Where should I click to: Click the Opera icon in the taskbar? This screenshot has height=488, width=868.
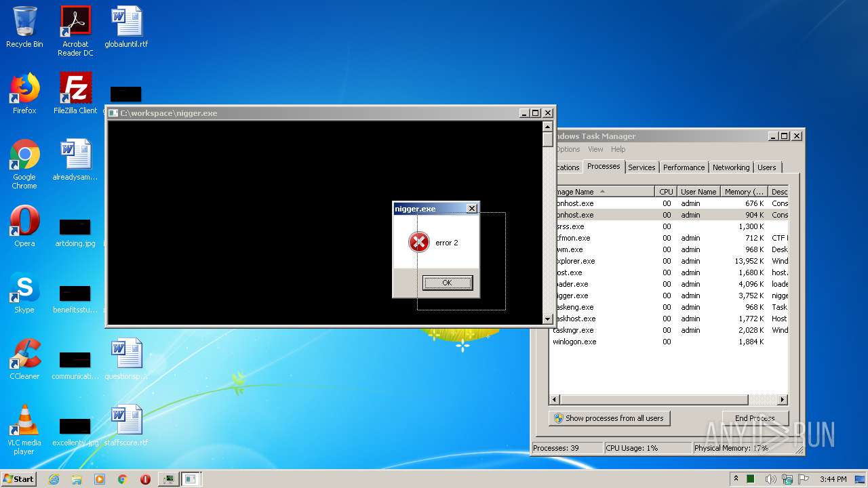(x=145, y=479)
